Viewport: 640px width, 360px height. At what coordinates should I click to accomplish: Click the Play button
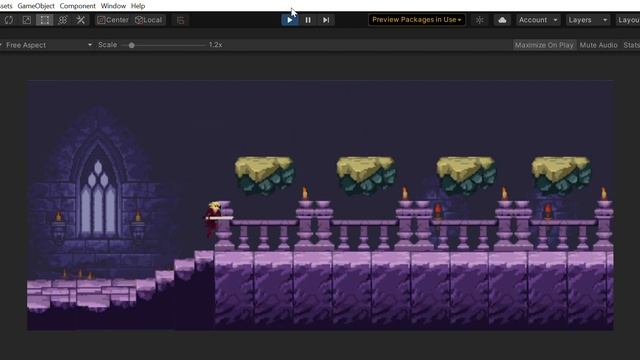[x=290, y=20]
